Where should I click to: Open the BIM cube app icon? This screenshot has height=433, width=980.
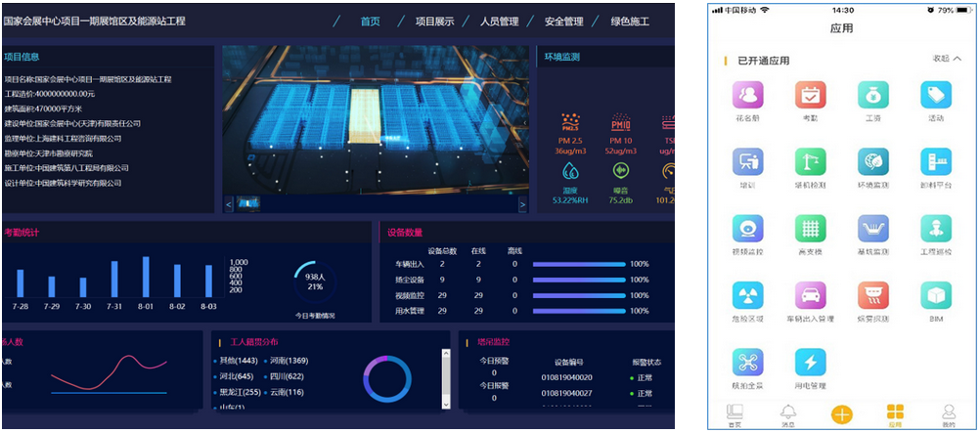(936, 295)
